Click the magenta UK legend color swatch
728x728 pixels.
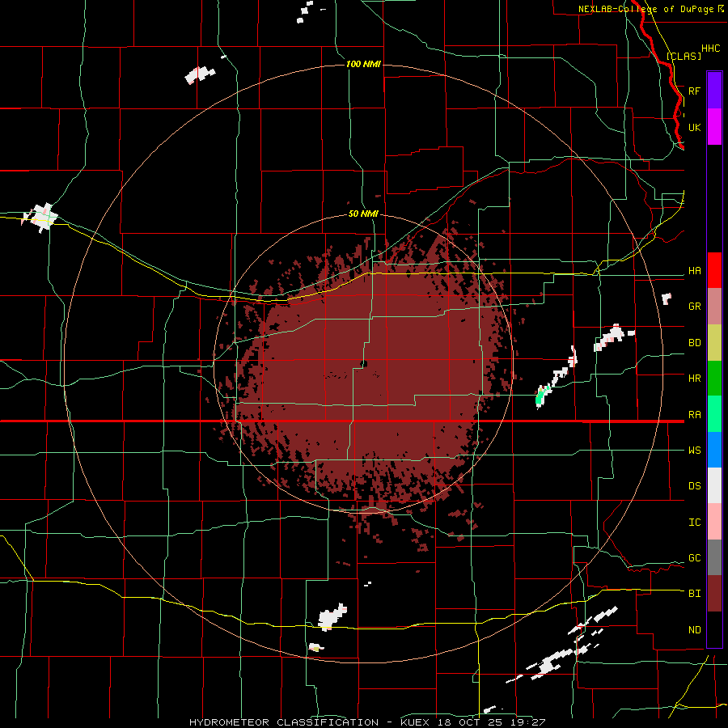click(714, 127)
